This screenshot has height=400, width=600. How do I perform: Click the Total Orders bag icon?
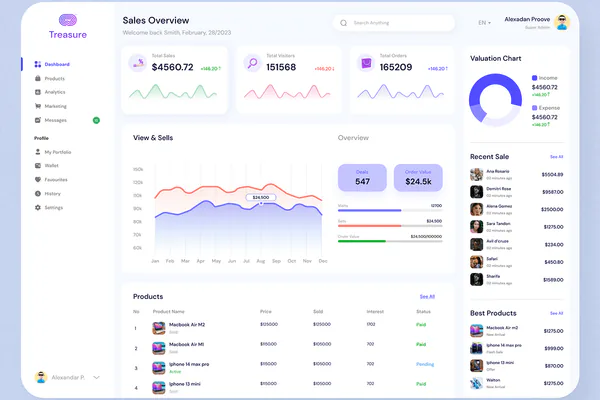(366, 63)
